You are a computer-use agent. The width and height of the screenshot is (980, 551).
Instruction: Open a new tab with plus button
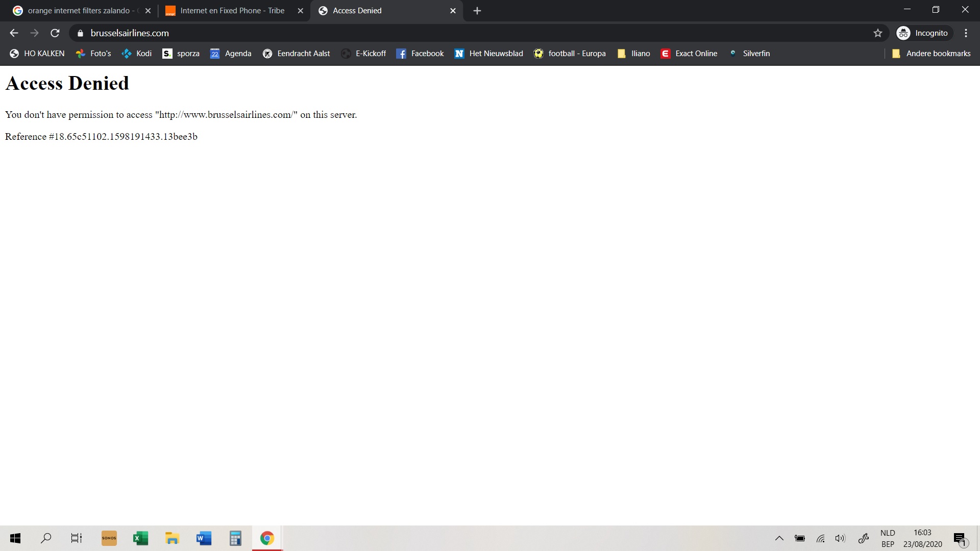click(477, 11)
